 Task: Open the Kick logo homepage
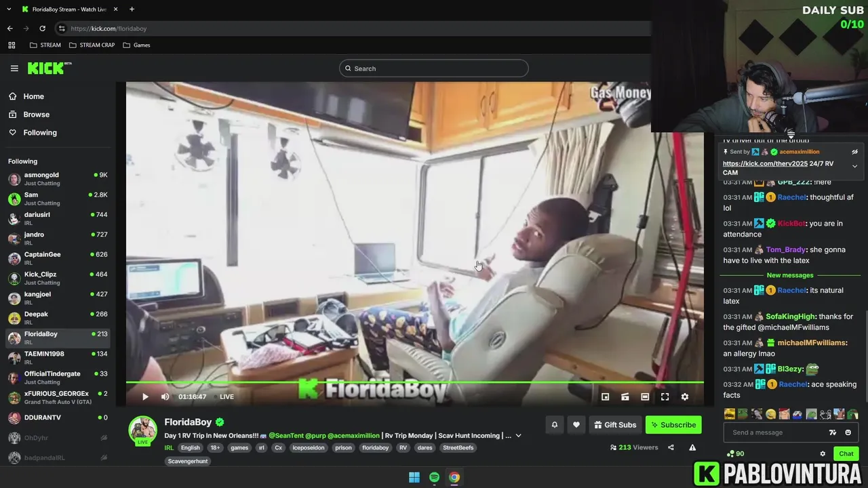50,68
